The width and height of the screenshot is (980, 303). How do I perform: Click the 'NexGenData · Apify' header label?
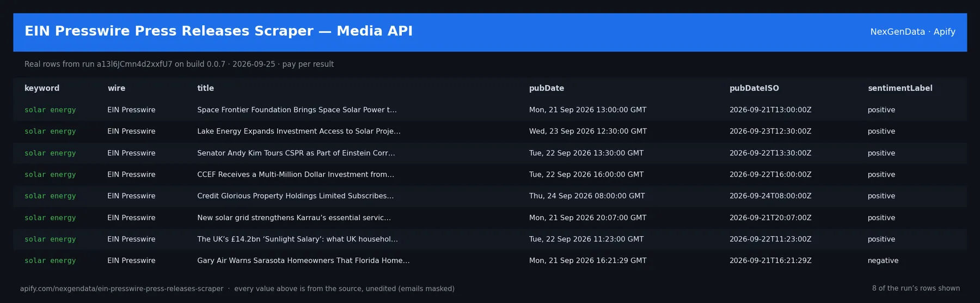[912, 32]
